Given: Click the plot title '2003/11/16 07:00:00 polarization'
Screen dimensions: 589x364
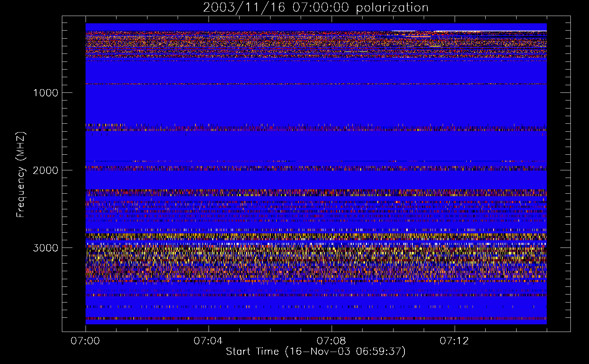Looking at the screenshot, I should pyautogui.click(x=316, y=8).
